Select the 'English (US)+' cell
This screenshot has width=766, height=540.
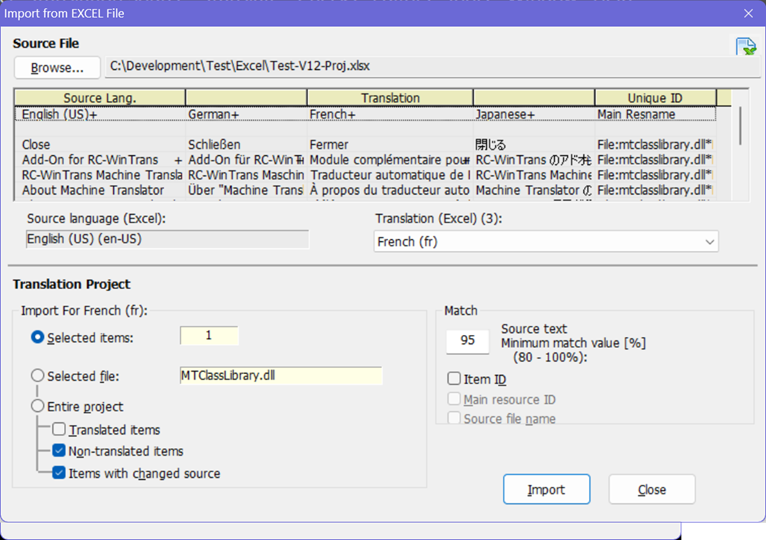pyautogui.click(x=101, y=114)
